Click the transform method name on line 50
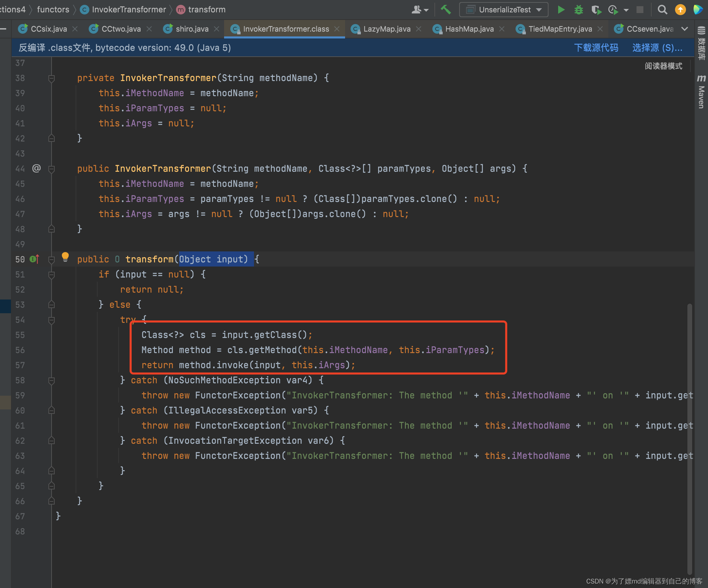The width and height of the screenshot is (708, 588). click(150, 259)
